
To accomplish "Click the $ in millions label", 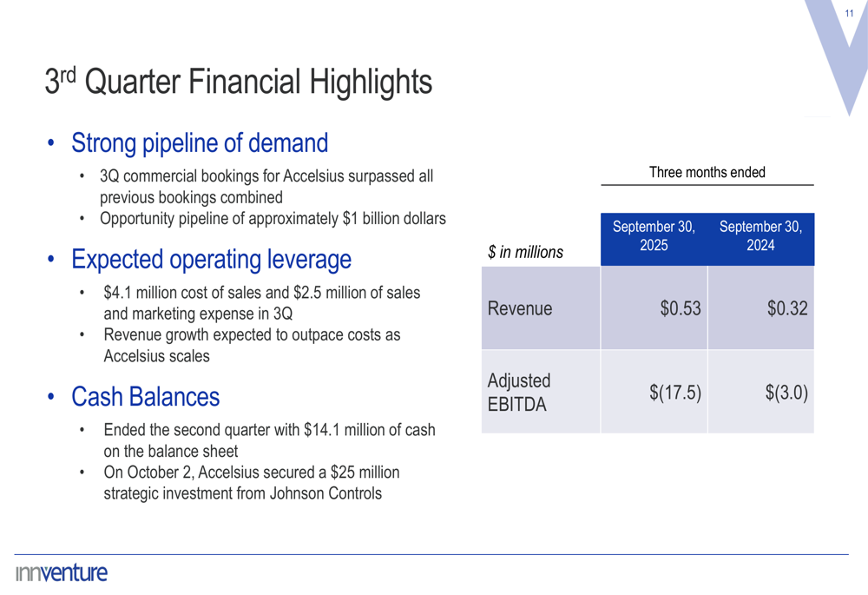I will click(x=525, y=253).
